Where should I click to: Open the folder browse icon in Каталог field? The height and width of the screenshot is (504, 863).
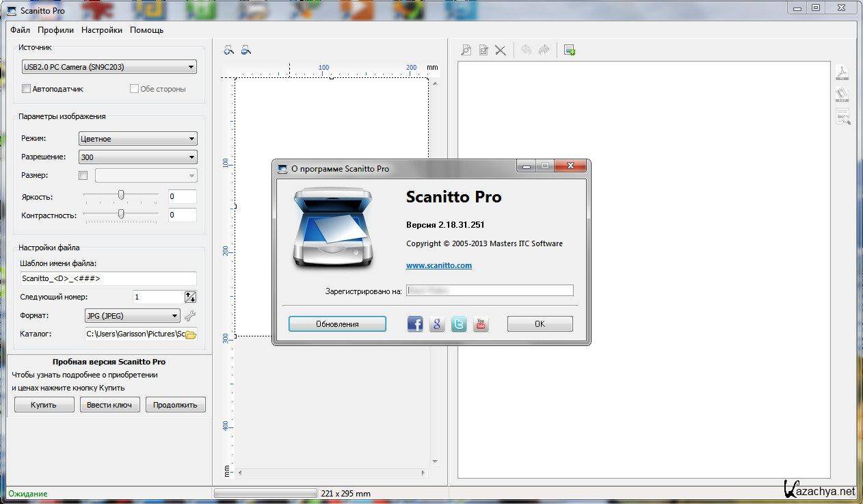pyautogui.click(x=191, y=334)
